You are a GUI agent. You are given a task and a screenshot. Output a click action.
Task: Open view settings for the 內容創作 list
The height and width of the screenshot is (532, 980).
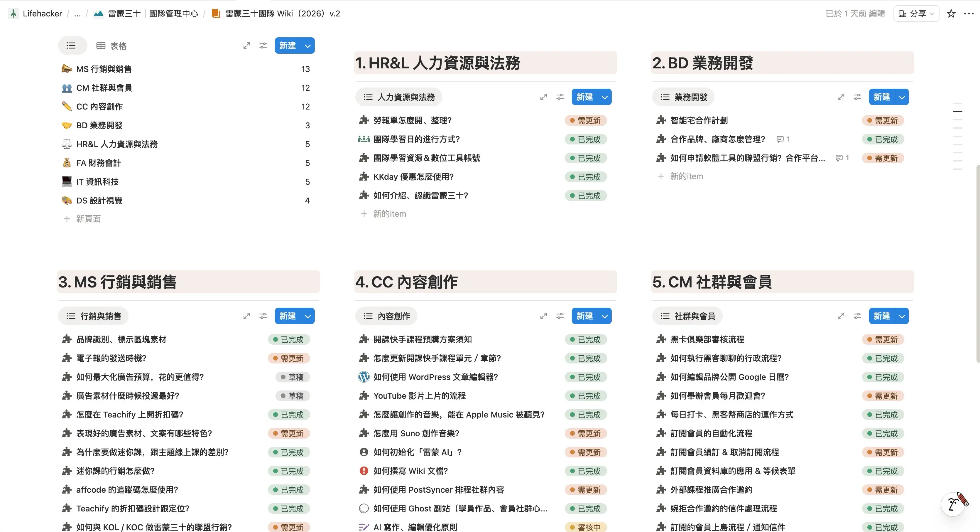pyautogui.click(x=560, y=316)
